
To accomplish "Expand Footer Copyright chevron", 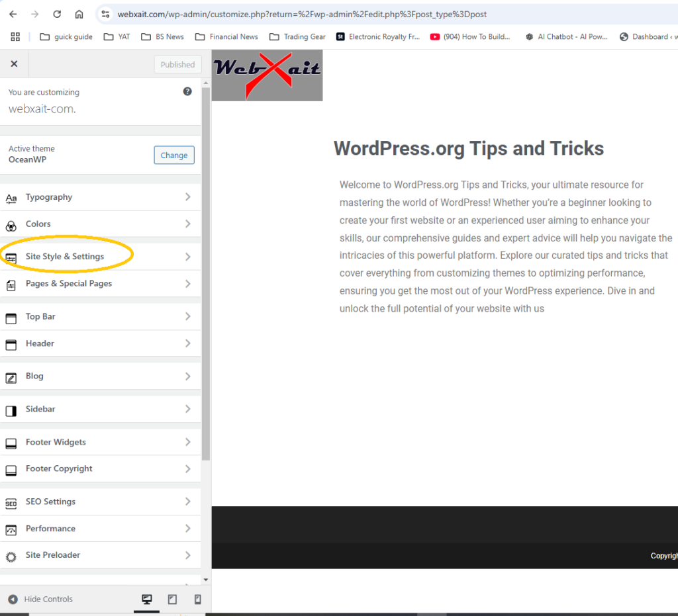I will click(187, 468).
